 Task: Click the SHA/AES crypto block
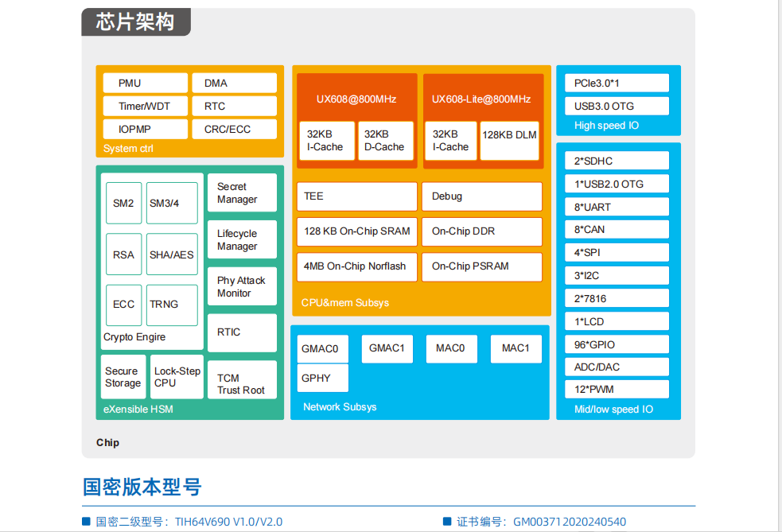pos(172,254)
